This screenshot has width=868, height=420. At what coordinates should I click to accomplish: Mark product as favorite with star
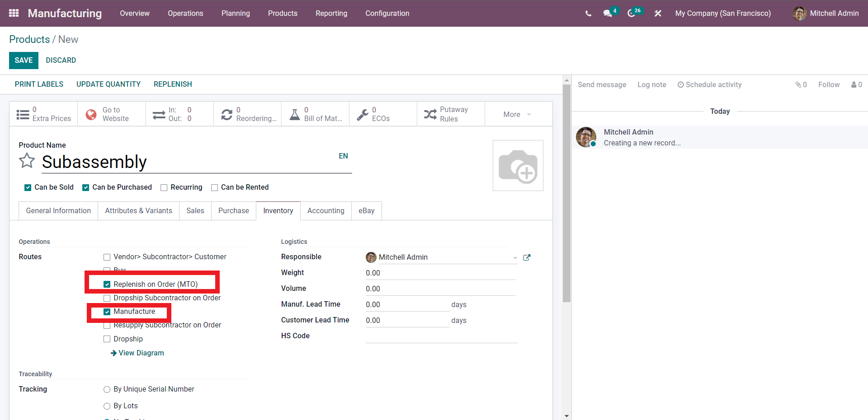click(27, 161)
